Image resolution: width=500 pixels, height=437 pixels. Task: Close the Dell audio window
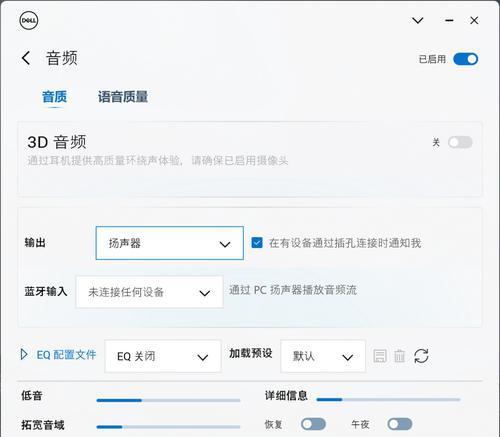tap(474, 21)
